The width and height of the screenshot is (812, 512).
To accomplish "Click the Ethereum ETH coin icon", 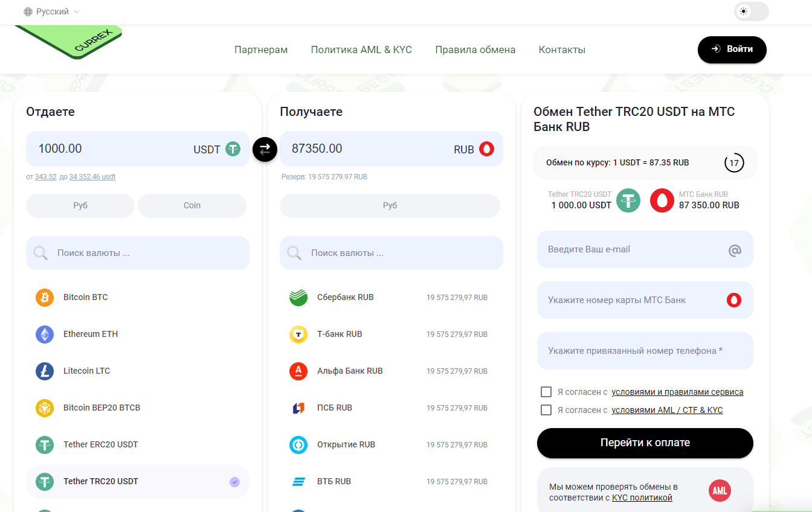I will [45, 334].
